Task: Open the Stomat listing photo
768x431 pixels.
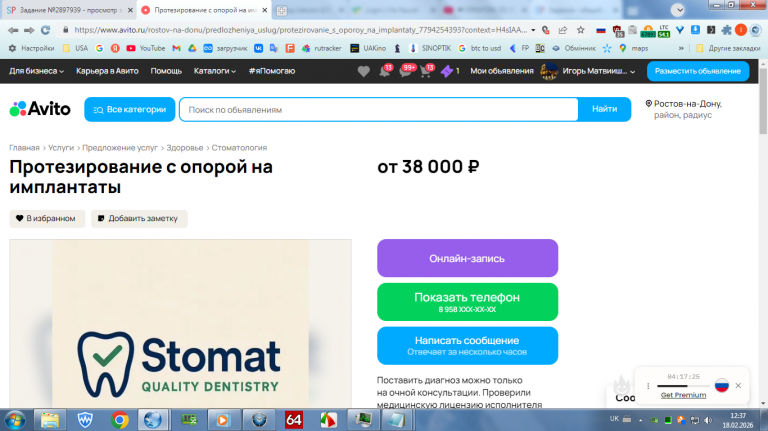Action: [180, 323]
